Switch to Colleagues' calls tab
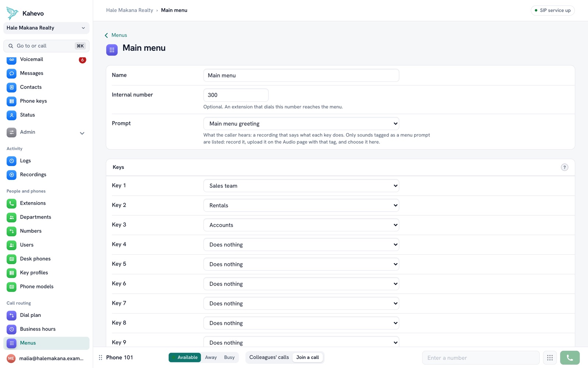Image resolution: width=588 pixels, height=368 pixels. [x=269, y=357]
